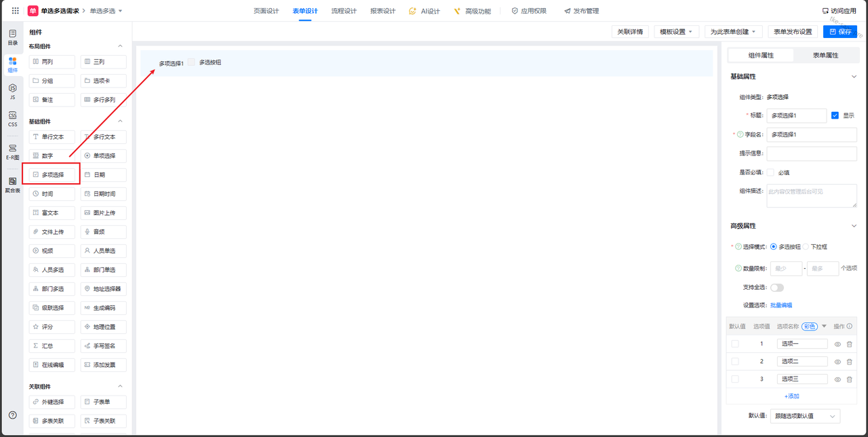Screen dimensions: 868x437
Task: Click the 批量编辑 link
Action: [781, 305]
